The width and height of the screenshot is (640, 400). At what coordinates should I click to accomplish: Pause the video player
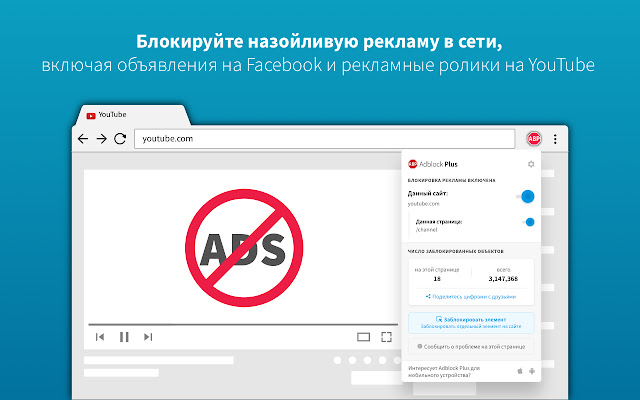pos(124,337)
